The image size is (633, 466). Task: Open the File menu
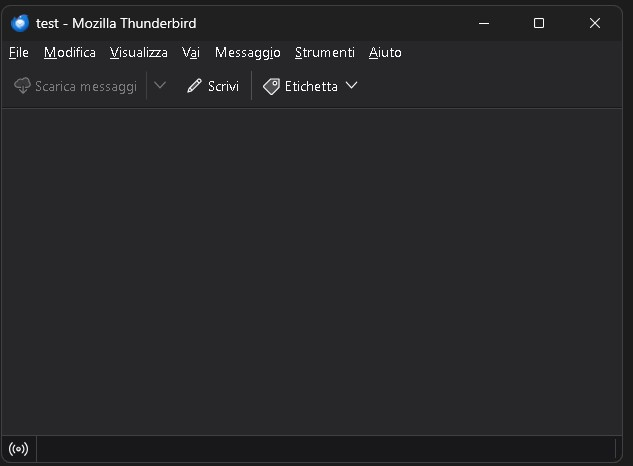pyautogui.click(x=19, y=52)
